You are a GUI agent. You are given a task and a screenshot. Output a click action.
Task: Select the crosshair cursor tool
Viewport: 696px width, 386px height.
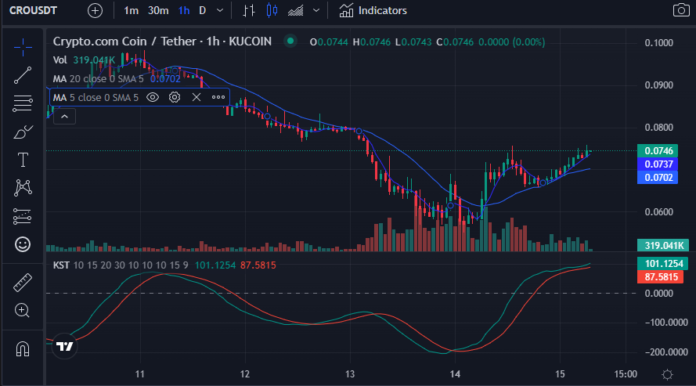(23, 47)
